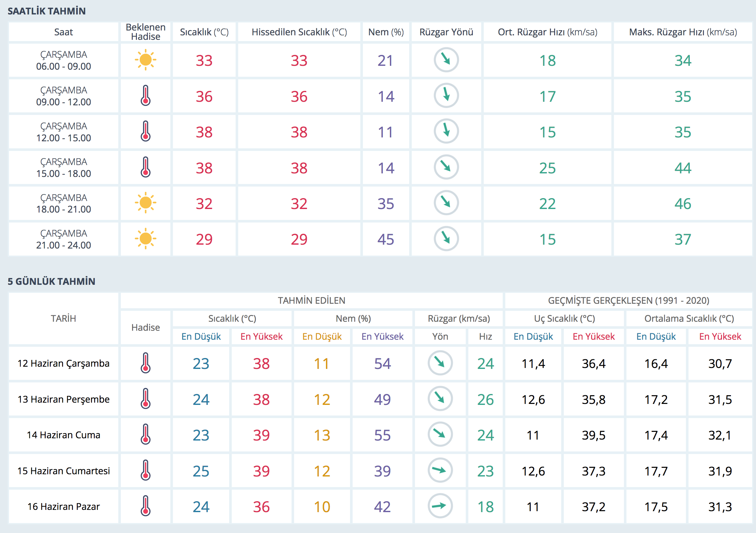The image size is (756, 533).
Task: Click the sun icon for 21.00 - 24.00
Action: (145, 239)
